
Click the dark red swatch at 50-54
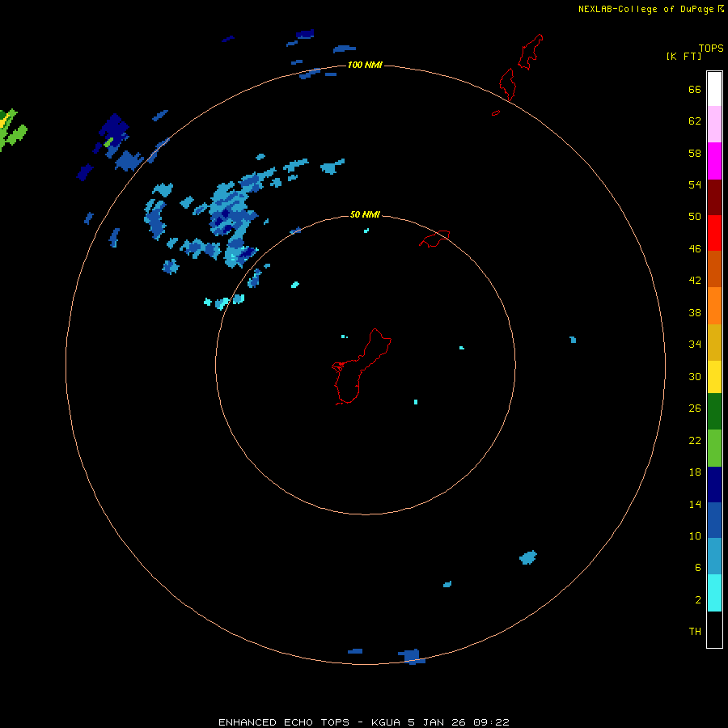click(x=714, y=197)
